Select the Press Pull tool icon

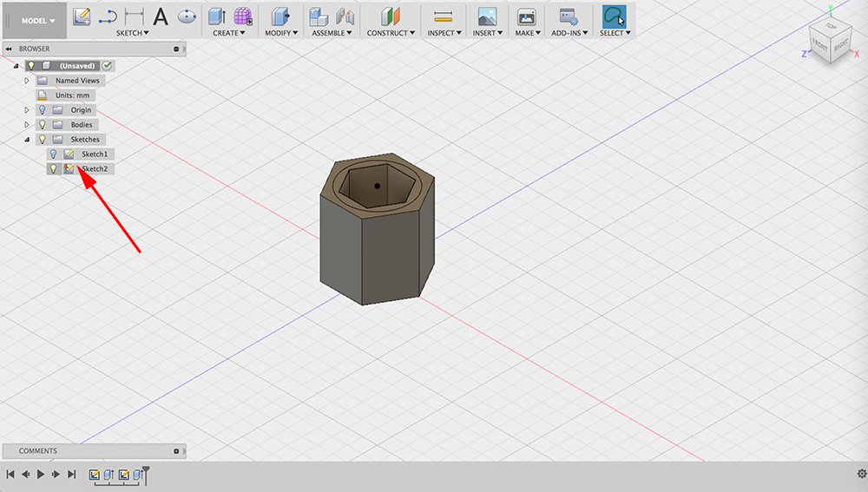tap(280, 16)
